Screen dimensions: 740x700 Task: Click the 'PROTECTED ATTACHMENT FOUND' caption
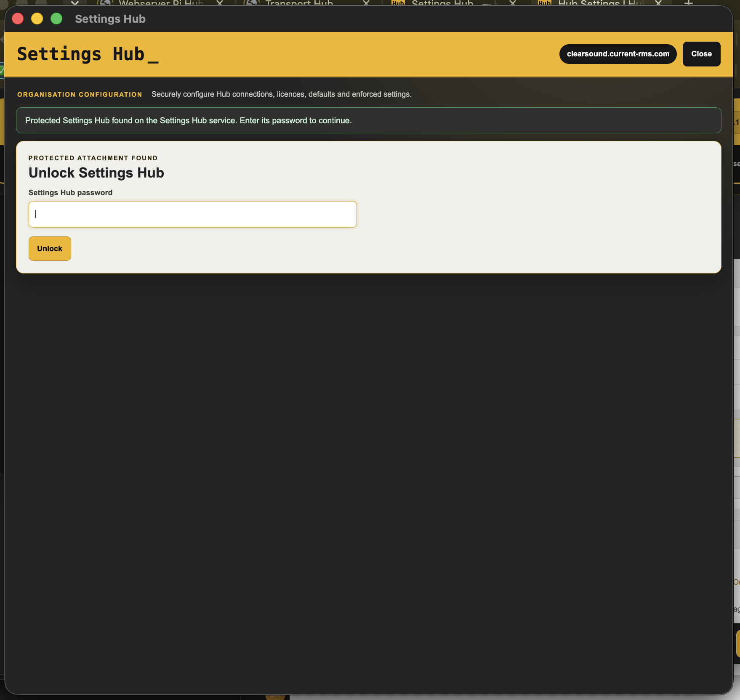coord(93,158)
